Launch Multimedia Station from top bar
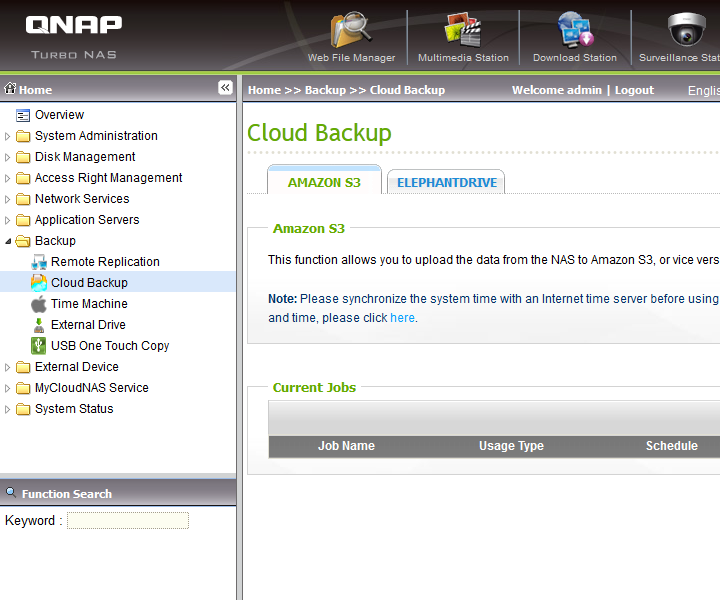720x600 pixels. tap(463, 32)
